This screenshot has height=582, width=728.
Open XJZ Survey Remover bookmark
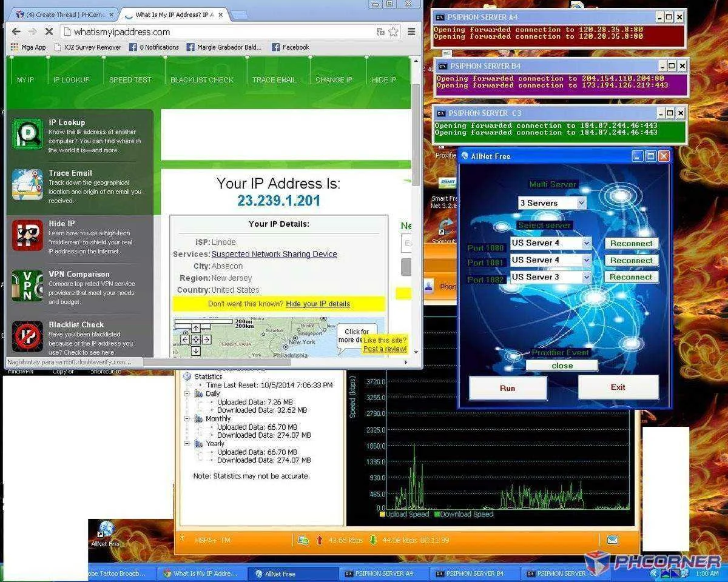(x=88, y=47)
